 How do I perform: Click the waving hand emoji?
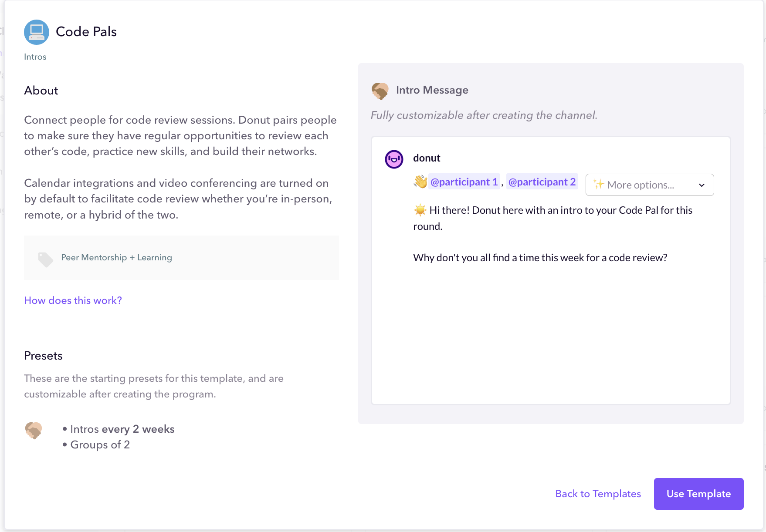click(420, 182)
